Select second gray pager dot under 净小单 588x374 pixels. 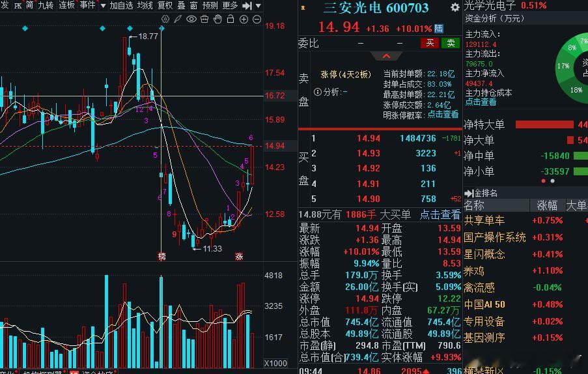552,181
